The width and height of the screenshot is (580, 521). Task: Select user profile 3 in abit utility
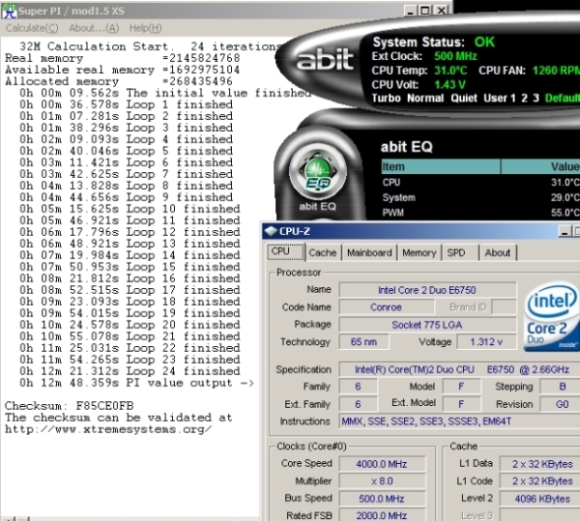click(536, 98)
